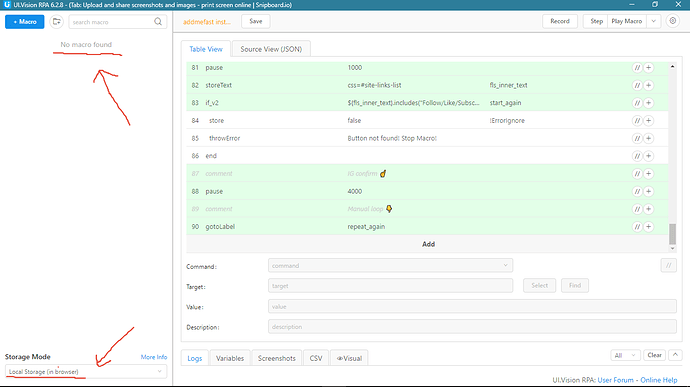Save the addmefast macro
Viewport: 690px width, 387px height.
[256, 21]
